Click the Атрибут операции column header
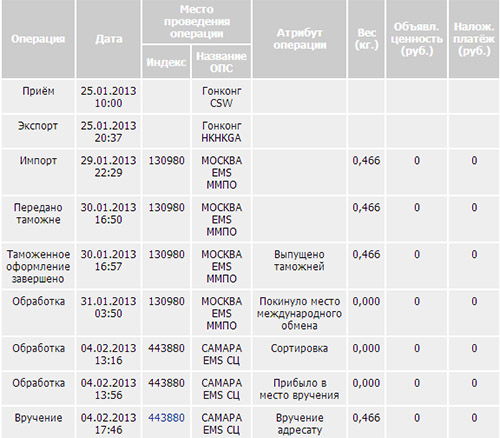 [299, 39]
